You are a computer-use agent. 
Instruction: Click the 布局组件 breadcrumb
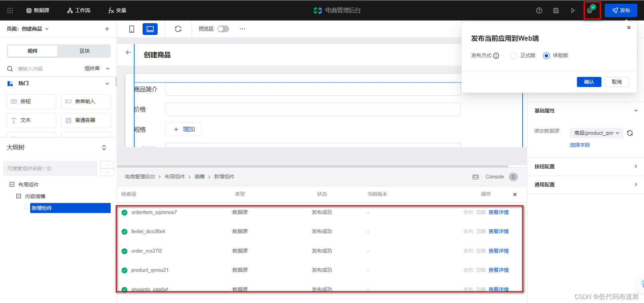[175, 177]
